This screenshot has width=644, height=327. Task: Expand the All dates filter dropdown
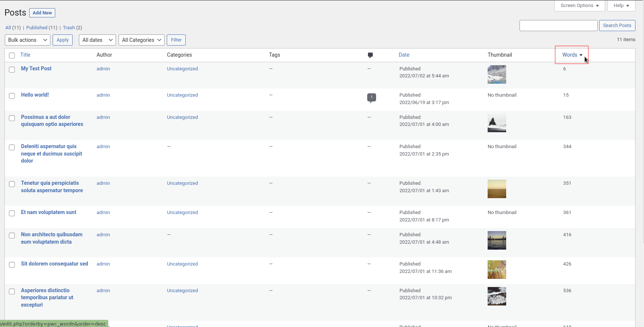coord(97,40)
